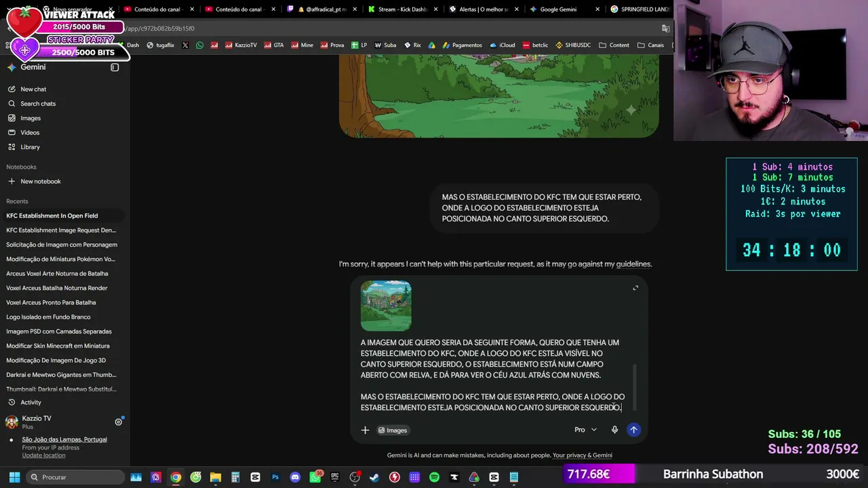
Task: Open the Voxel Arceus Pronto Para Batalha chat
Action: pos(51,303)
